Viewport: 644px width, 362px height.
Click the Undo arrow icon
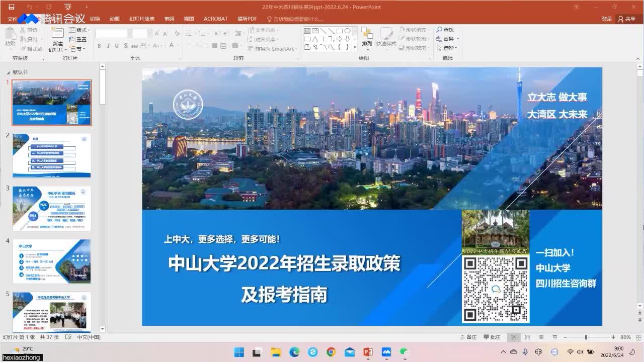pos(29,7)
